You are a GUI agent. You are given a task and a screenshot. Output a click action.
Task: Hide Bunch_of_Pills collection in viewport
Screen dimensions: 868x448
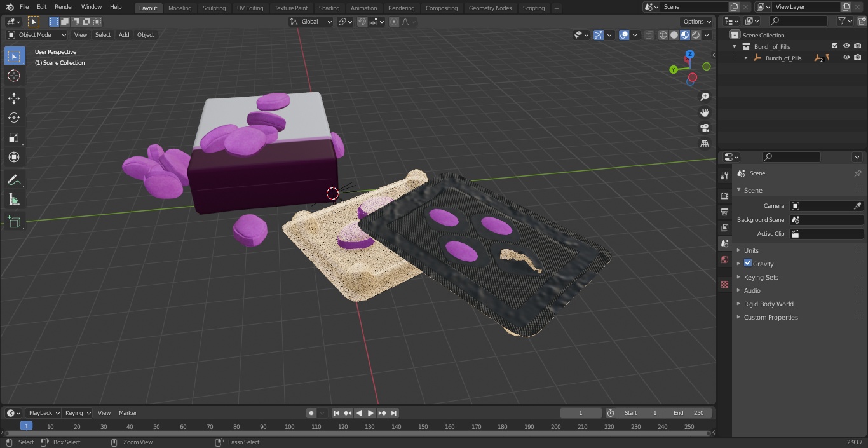tap(846, 46)
